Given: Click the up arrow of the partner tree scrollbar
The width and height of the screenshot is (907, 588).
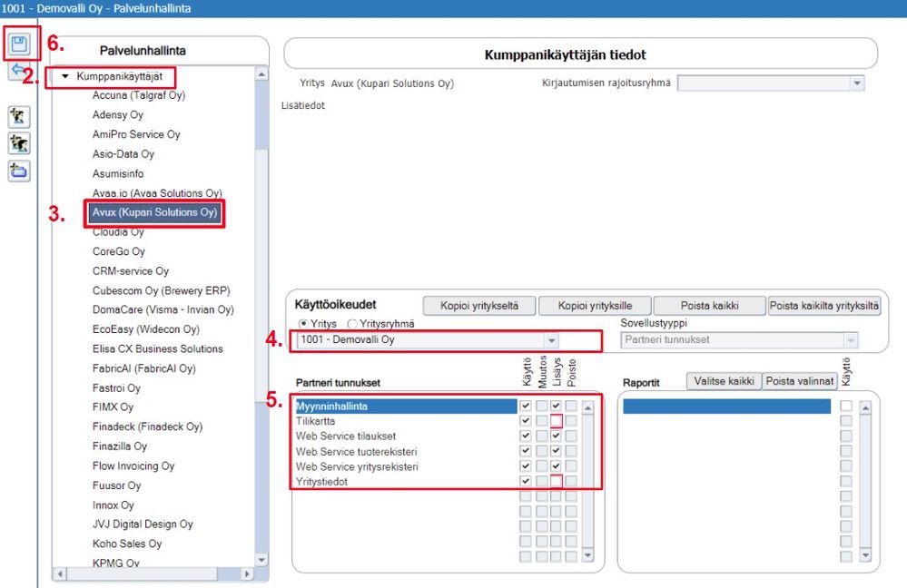Looking at the screenshot, I should (x=261, y=74).
